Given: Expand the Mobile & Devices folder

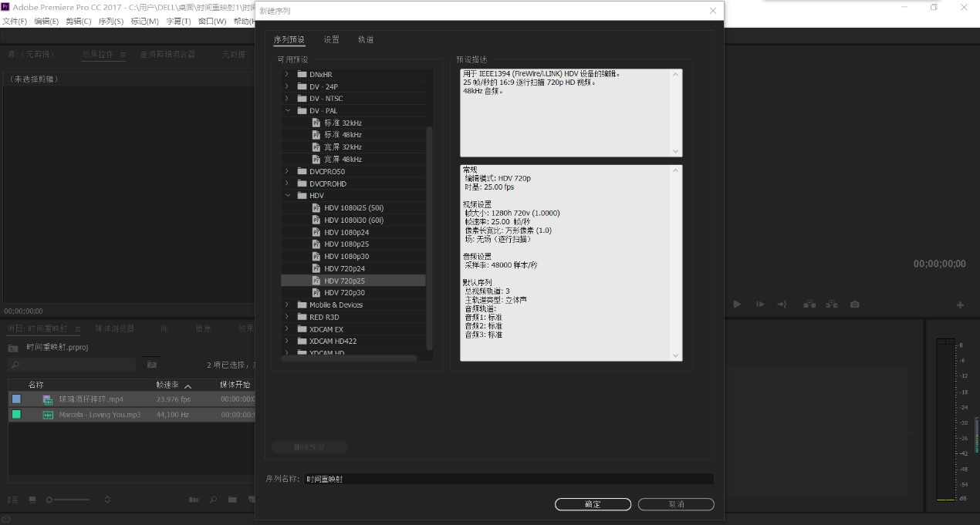Looking at the screenshot, I should tap(287, 305).
